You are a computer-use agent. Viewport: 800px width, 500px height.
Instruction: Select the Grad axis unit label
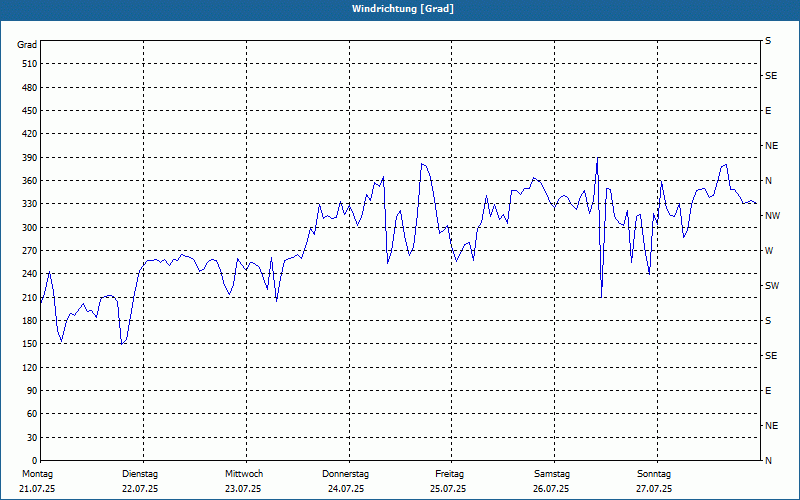pos(27,45)
